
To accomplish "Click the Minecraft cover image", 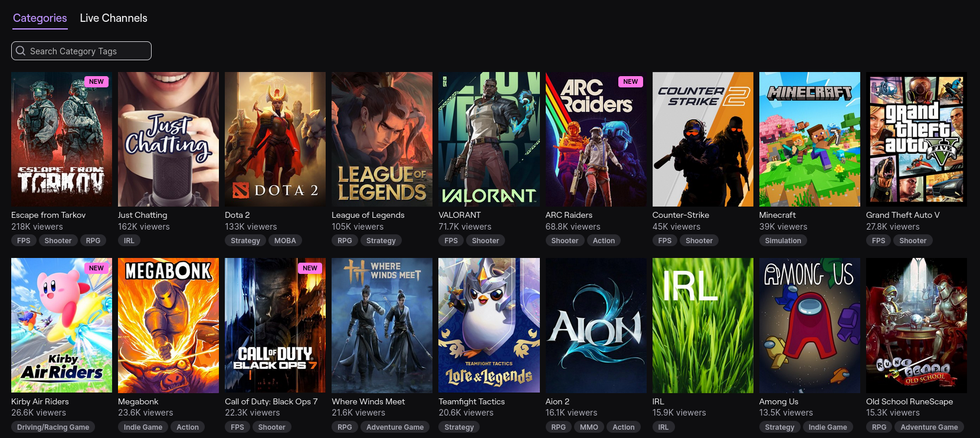I will pos(809,139).
